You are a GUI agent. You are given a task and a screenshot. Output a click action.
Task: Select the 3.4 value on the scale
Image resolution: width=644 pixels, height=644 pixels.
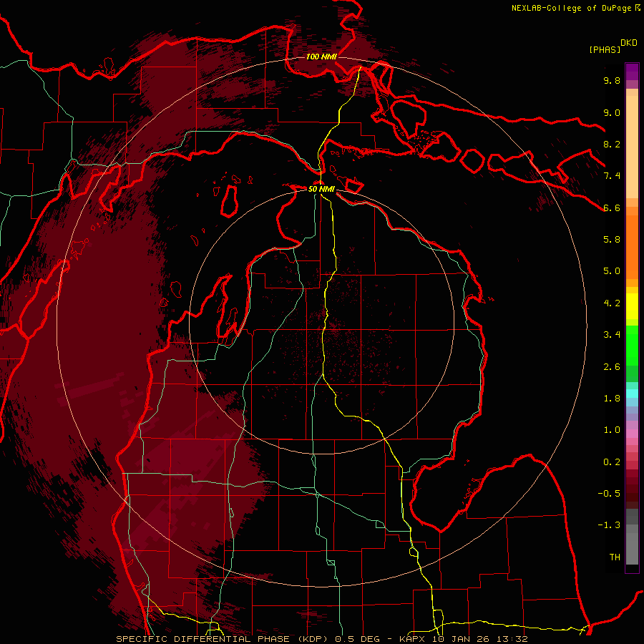612,335
